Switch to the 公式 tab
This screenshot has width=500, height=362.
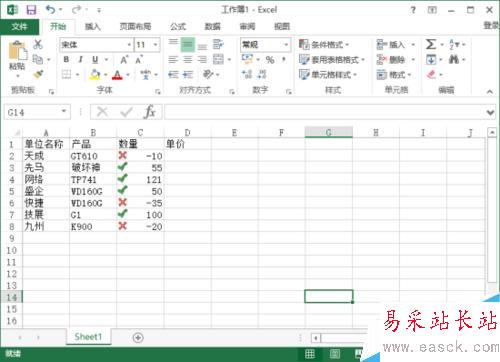(178, 26)
